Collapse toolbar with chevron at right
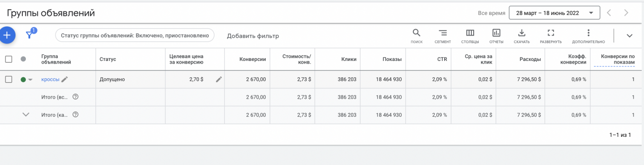 pos(629,36)
